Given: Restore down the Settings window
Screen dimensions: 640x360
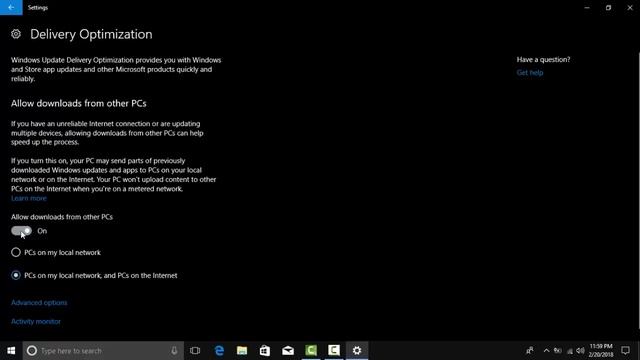Looking at the screenshot, I should [x=608, y=7].
